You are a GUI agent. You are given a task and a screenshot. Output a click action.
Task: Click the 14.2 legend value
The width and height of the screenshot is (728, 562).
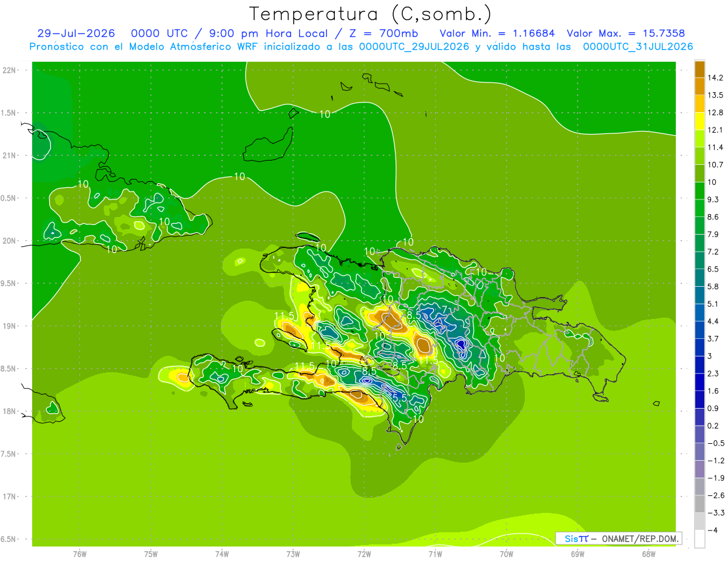tap(716, 78)
